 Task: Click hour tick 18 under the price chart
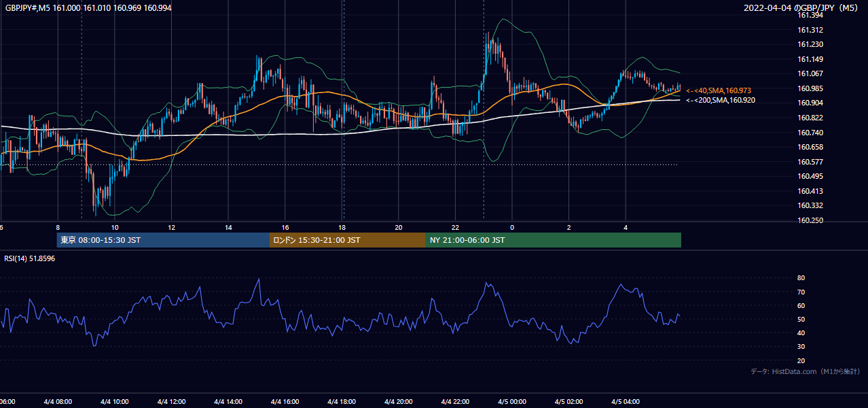point(342,228)
